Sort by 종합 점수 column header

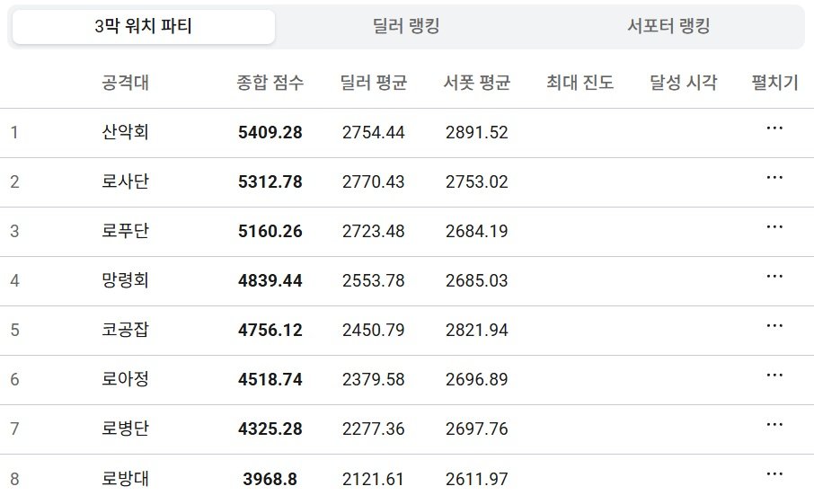[x=270, y=84]
